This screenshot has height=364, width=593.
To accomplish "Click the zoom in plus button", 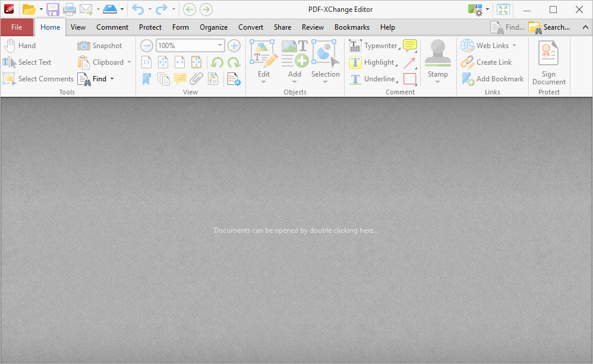I will (x=234, y=46).
